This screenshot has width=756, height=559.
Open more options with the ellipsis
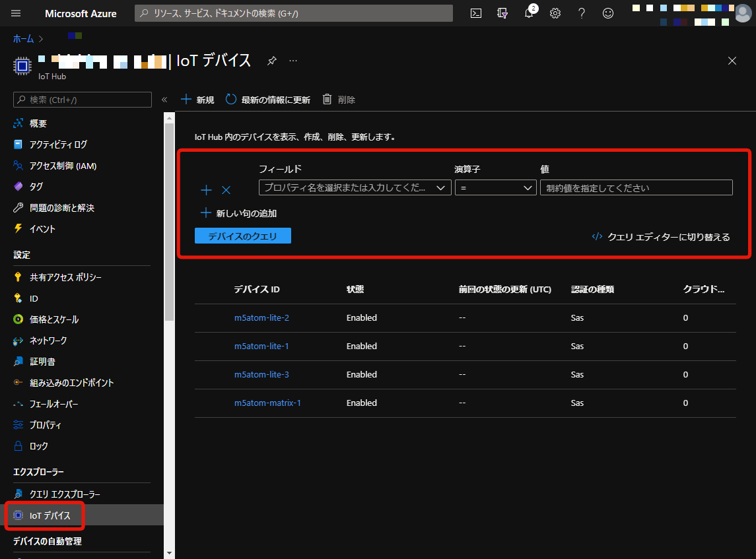tap(293, 60)
